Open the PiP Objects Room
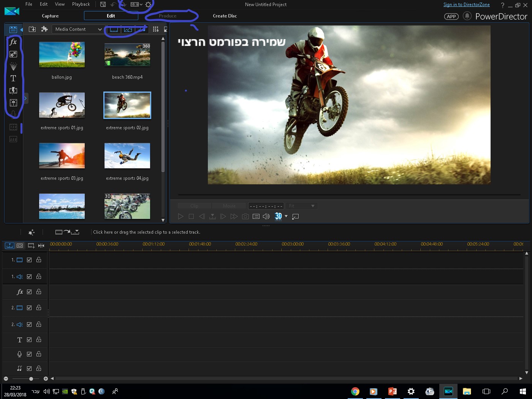 tap(13, 54)
